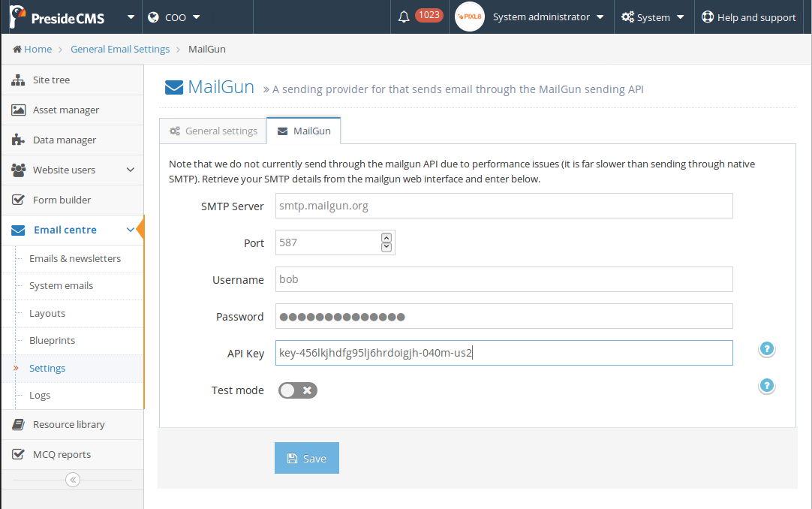Open Data manager in sidebar
The image size is (812, 509).
73,140
